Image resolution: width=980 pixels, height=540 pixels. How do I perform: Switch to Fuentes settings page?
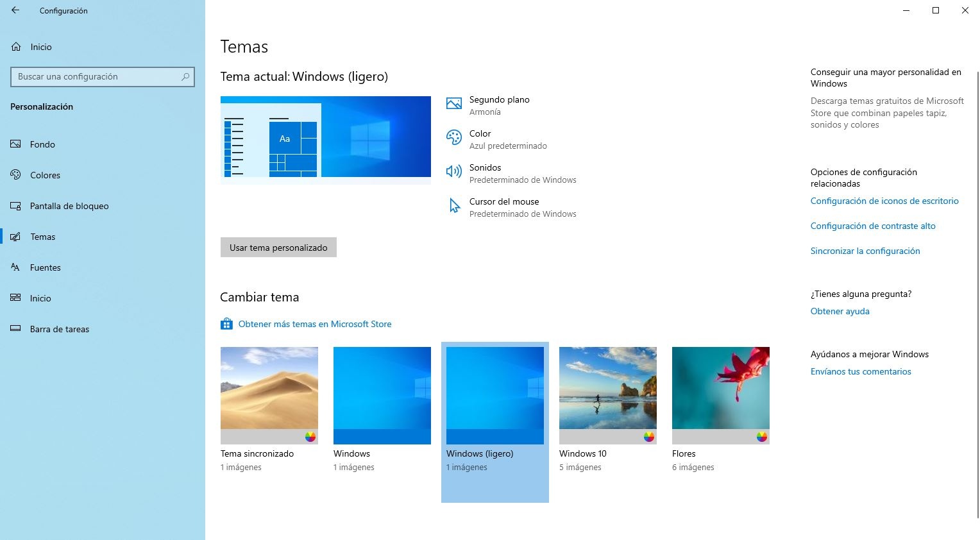pyautogui.click(x=103, y=267)
